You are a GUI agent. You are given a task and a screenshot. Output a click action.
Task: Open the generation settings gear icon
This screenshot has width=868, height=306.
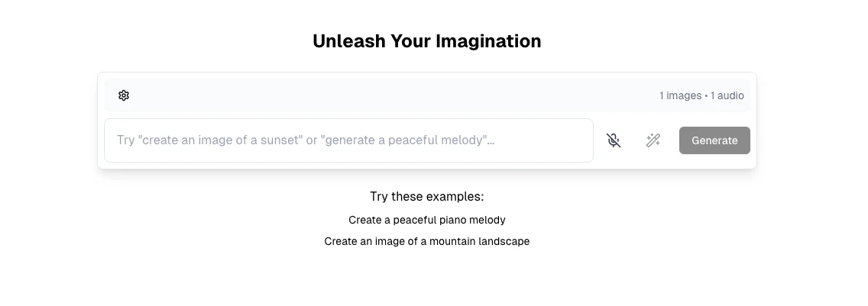pos(124,95)
